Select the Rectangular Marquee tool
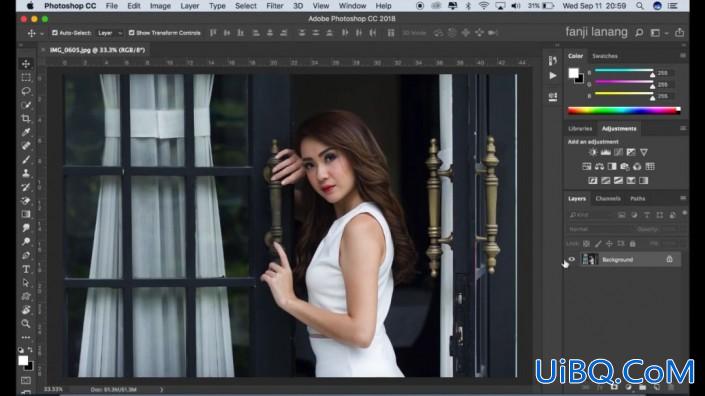 coord(26,77)
